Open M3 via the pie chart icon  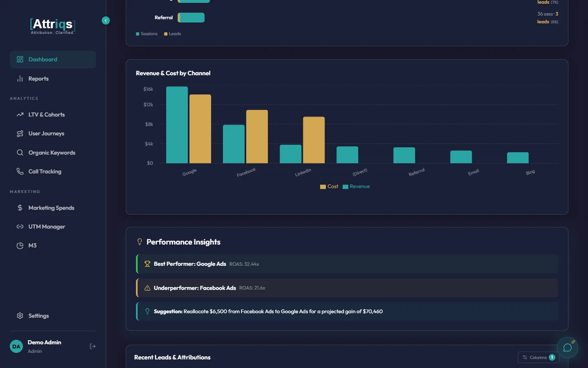[x=20, y=245]
